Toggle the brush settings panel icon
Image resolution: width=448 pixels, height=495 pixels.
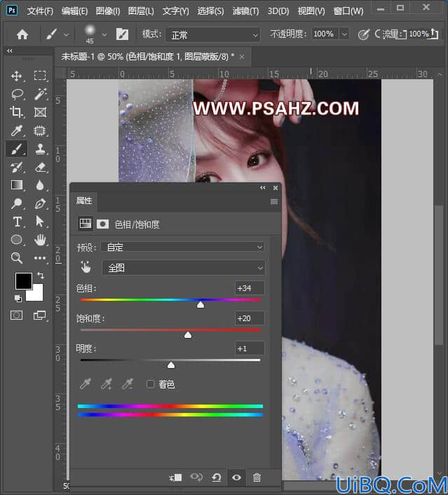122,34
